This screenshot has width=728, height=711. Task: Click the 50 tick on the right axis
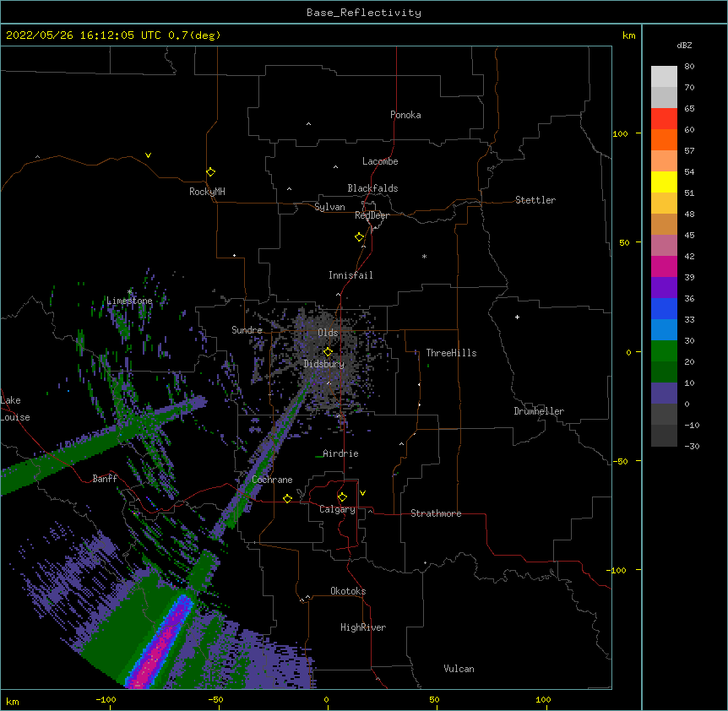pos(624,242)
